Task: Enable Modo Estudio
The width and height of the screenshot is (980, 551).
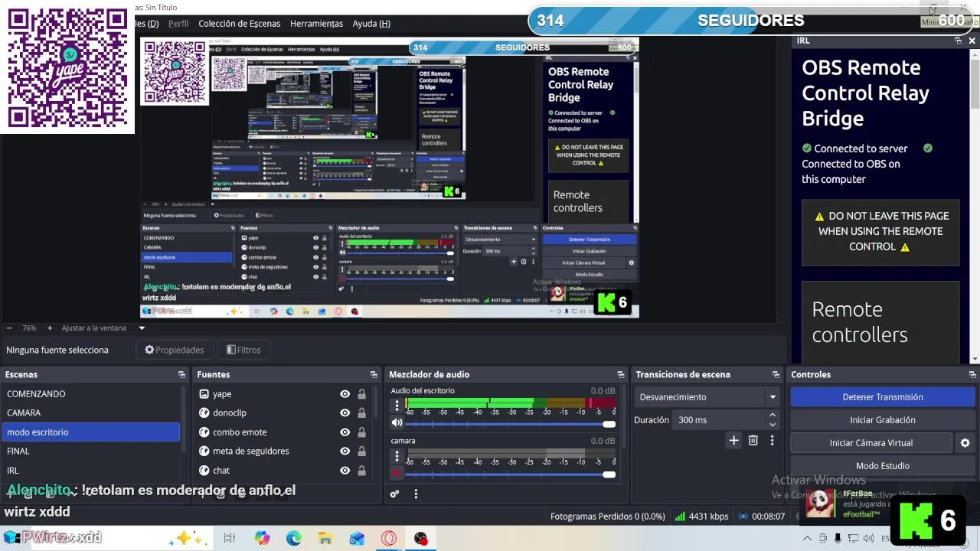Action: [883, 466]
